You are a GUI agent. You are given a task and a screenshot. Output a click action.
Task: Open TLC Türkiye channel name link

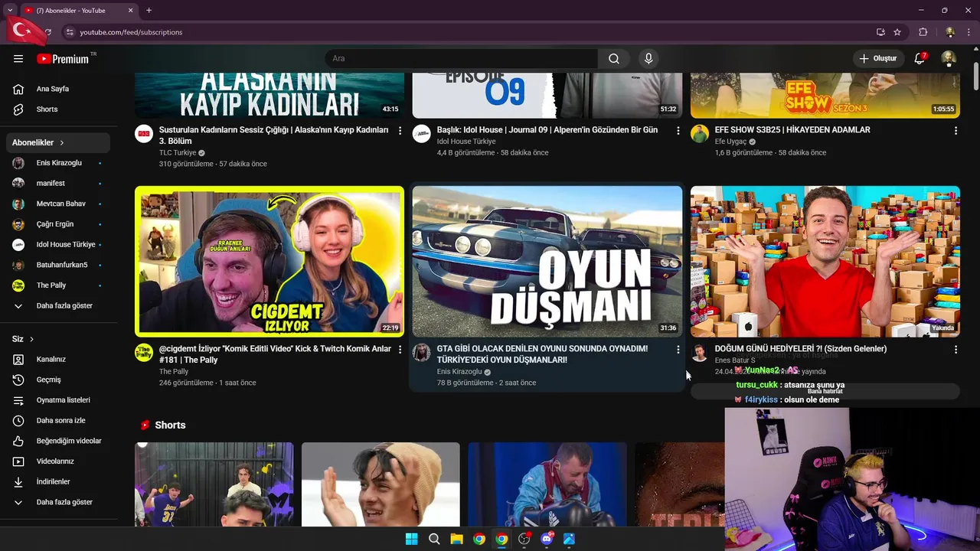point(178,153)
